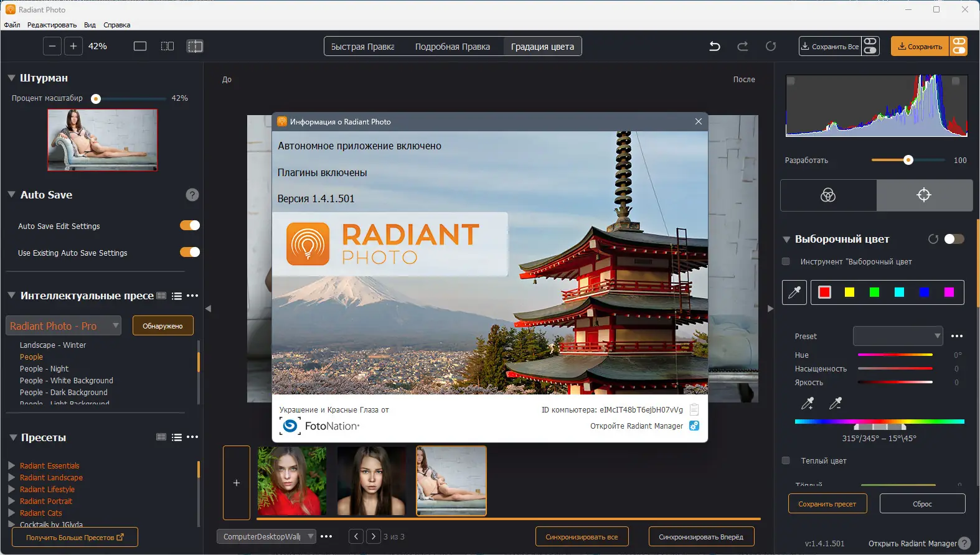Copy computer ID with clipboard icon
The height and width of the screenshot is (555, 980).
tap(694, 409)
